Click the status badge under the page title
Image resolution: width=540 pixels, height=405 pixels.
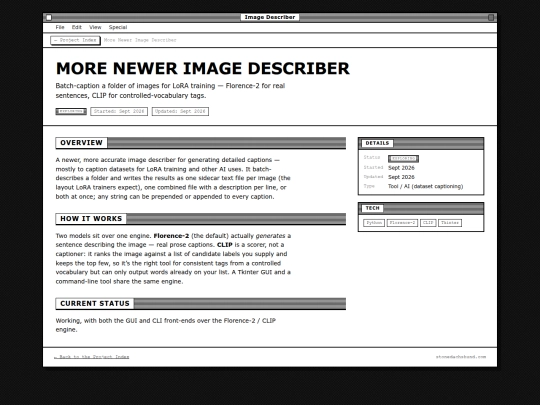[71, 111]
